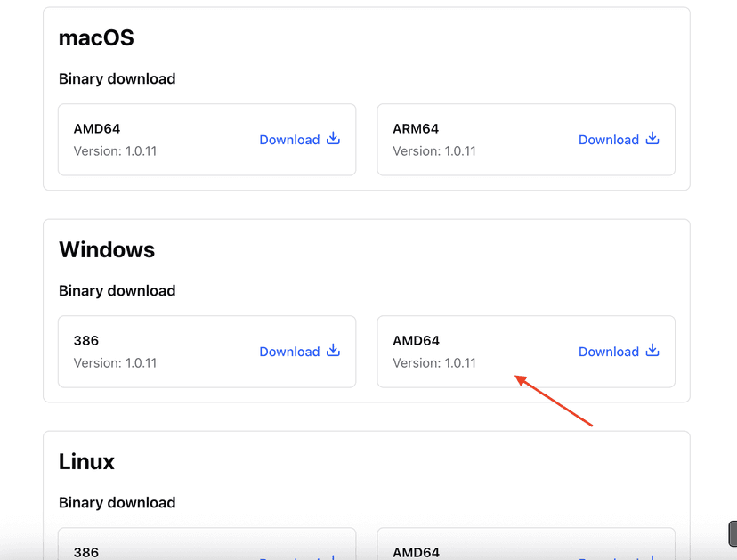The width and height of the screenshot is (737, 560).
Task: Select the Linux section heading
Action: pyautogui.click(x=86, y=461)
